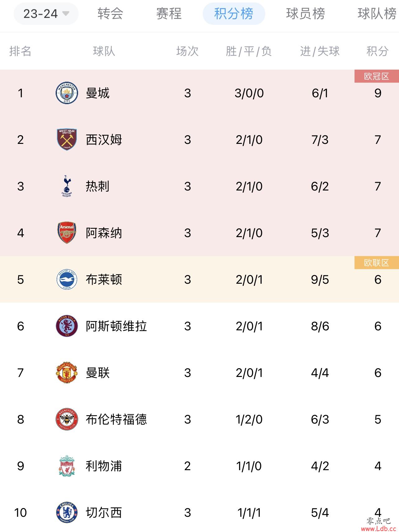Switch to the 转会 tab

110,14
